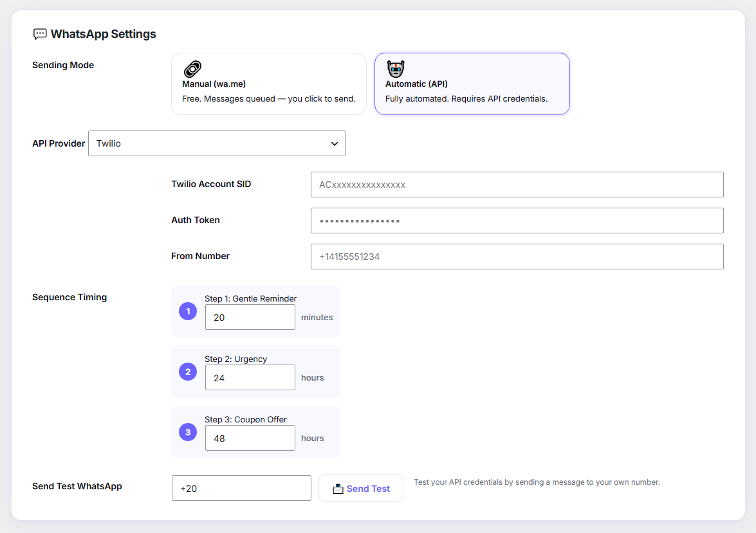Open the API Provider dropdown showing Twilio
The height and width of the screenshot is (533, 756).
coord(216,143)
